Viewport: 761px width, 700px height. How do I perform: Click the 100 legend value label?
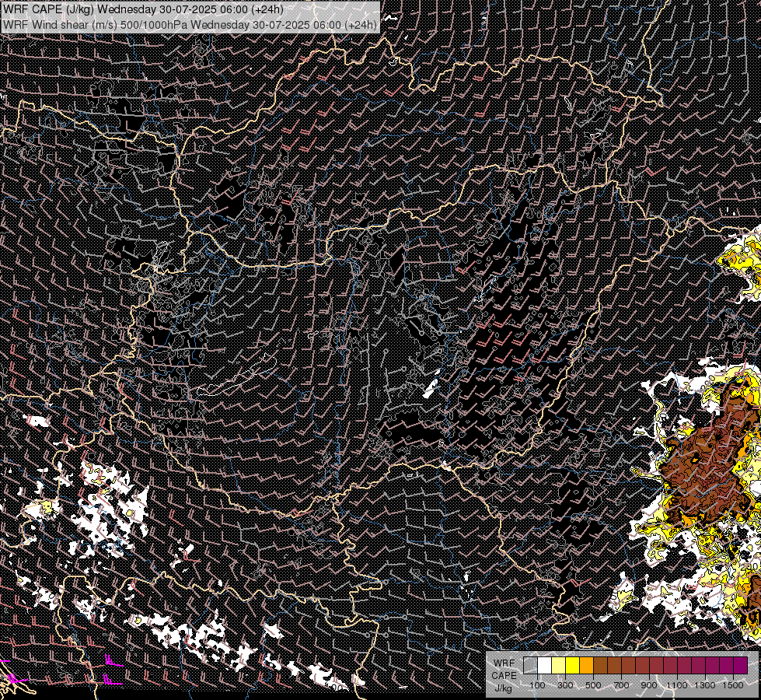tap(537, 685)
